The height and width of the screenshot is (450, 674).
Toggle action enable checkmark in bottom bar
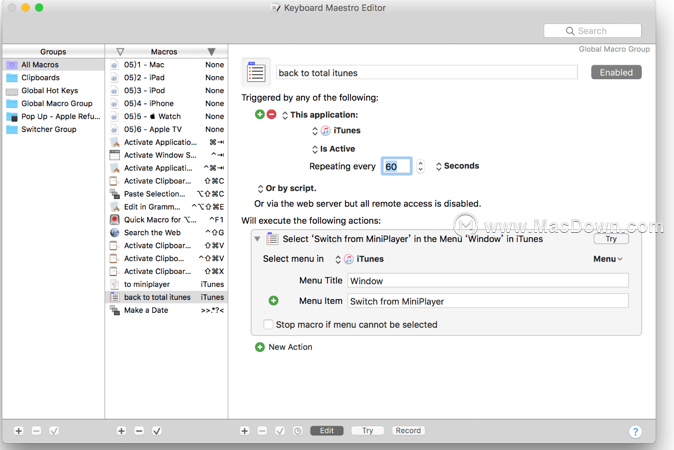point(280,431)
